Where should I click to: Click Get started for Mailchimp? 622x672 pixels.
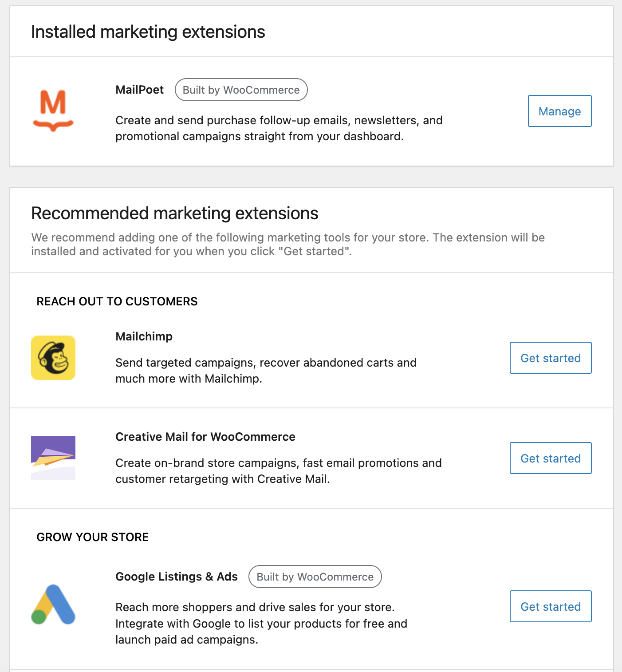(550, 358)
